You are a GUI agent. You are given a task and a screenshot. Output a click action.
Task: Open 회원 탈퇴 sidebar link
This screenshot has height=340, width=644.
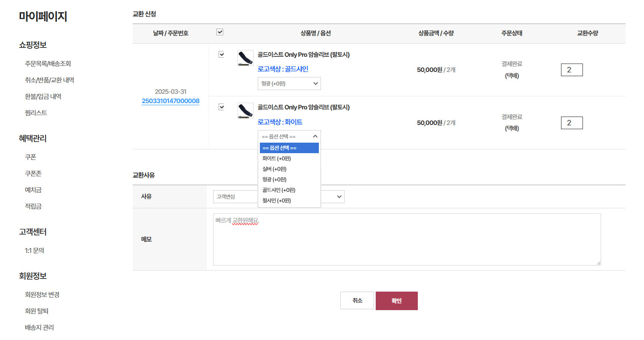pyautogui.click(x=37, y=311)
